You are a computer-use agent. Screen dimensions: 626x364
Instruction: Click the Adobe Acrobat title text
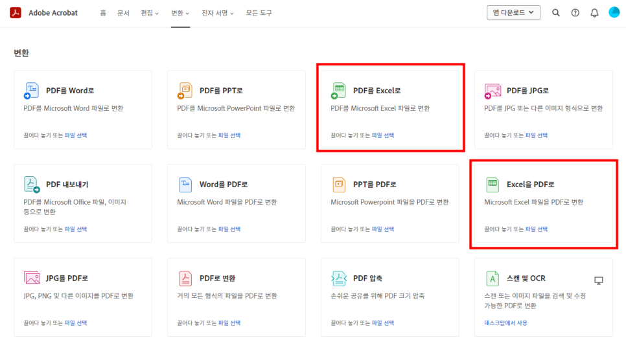click(53, 13)
